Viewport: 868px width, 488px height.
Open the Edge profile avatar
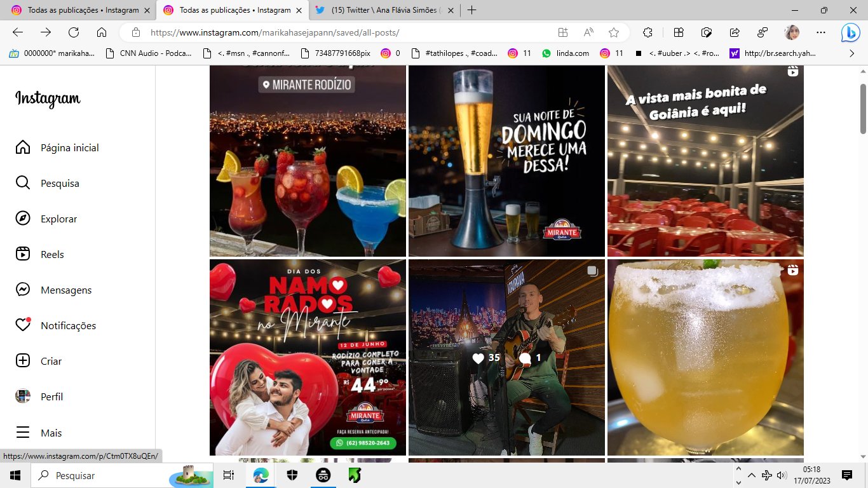tap(792, 32)
